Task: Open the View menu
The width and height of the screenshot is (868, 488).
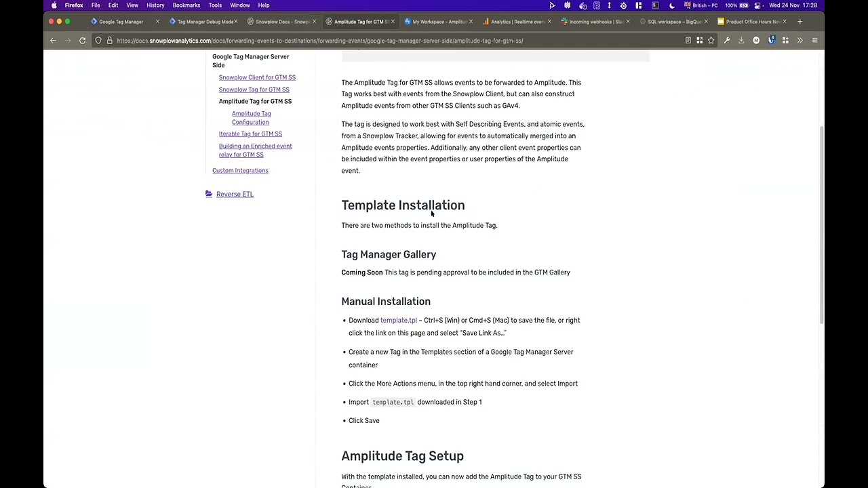Action: 132,5
